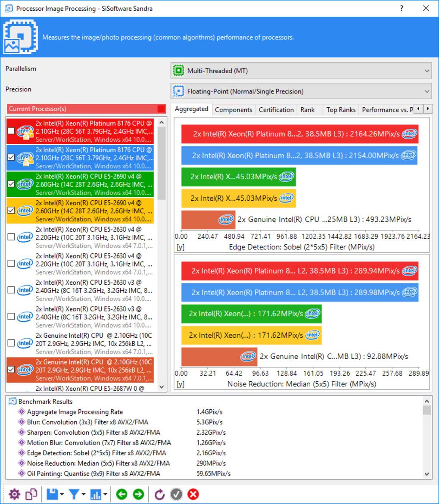Click Benchmark Results scroll-up arrow
Image resolution: width=439 pixels, height=504 pixels.
pyautogui.click(x=427, y=401)
